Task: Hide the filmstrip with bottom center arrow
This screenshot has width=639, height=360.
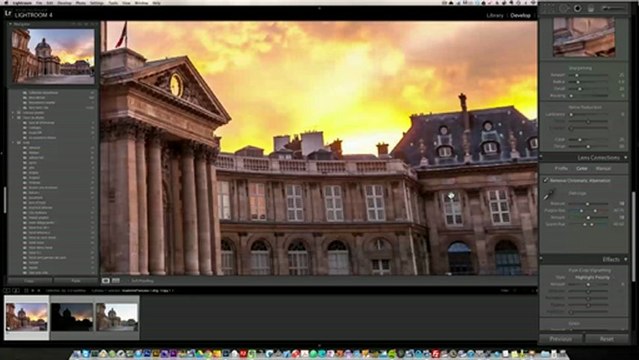Action: pyautogui.click(x=319, y=345)
